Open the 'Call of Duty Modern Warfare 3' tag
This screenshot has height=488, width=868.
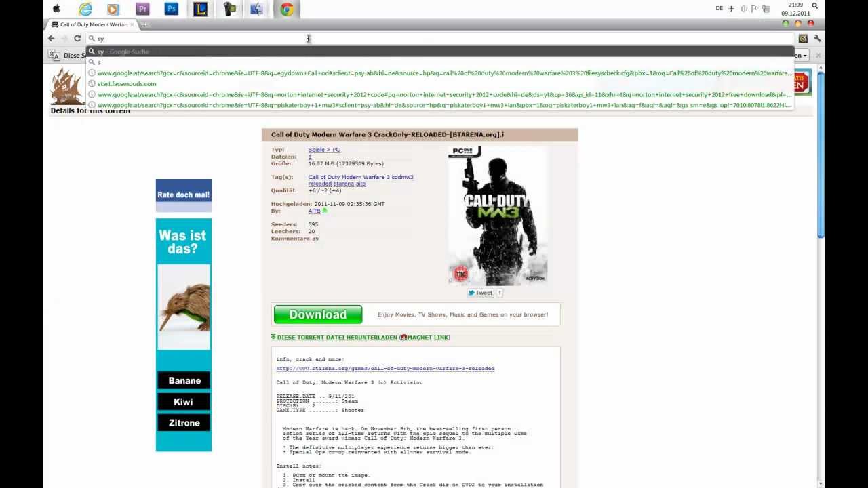pos(349,177)
